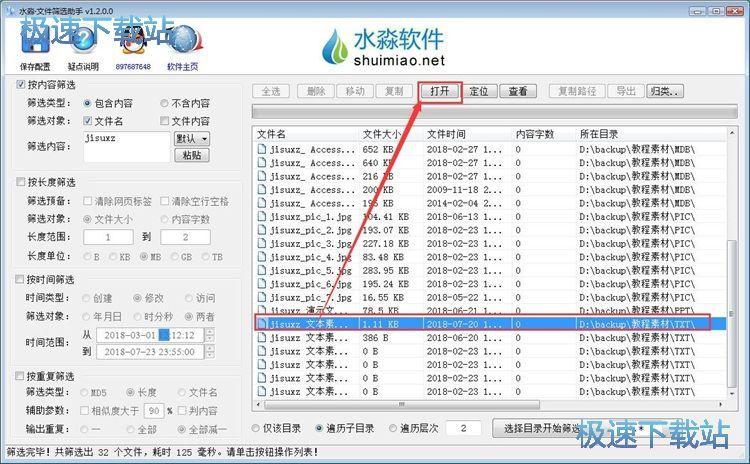Click the 定位 button
Viewport: 750px width, 464px height.
pos(479,91)
